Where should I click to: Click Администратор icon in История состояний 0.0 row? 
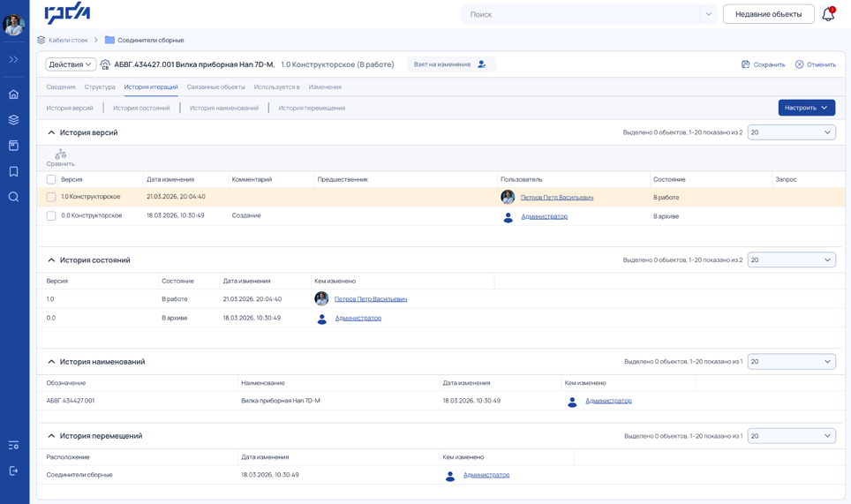click(x=322, y=319)
